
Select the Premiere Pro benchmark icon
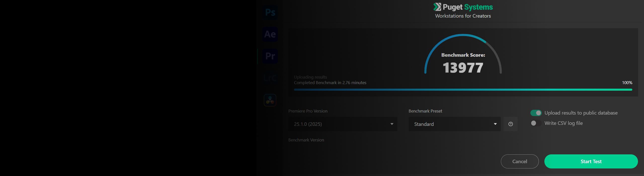[x=270, y=56]
